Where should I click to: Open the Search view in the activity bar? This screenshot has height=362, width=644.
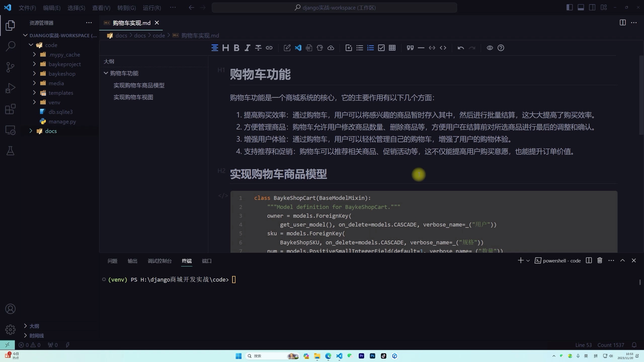(10, 46)
